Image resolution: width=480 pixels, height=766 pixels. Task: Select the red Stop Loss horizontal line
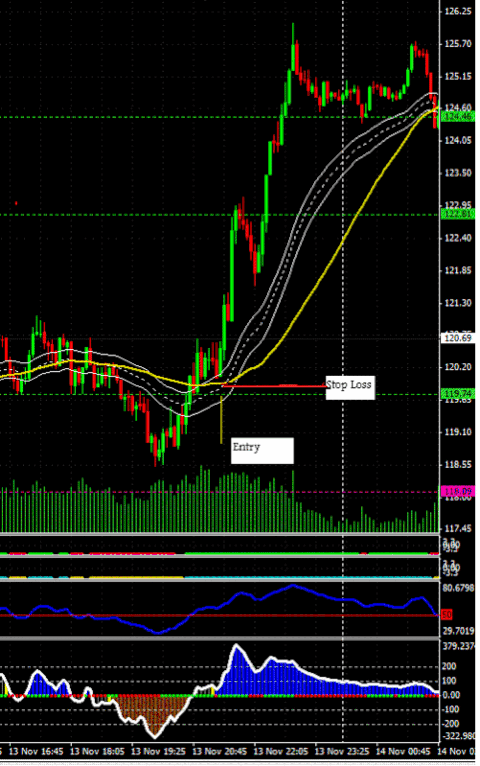coord(274,386)
